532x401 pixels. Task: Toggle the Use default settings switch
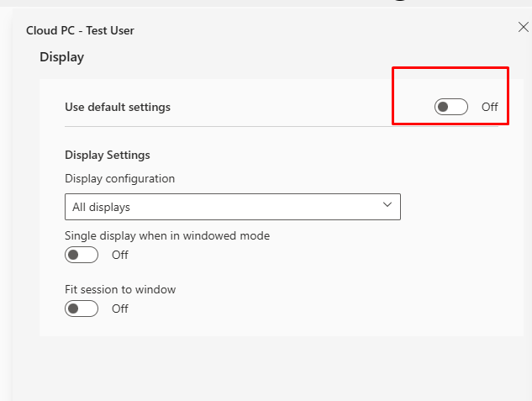point(450,107)
